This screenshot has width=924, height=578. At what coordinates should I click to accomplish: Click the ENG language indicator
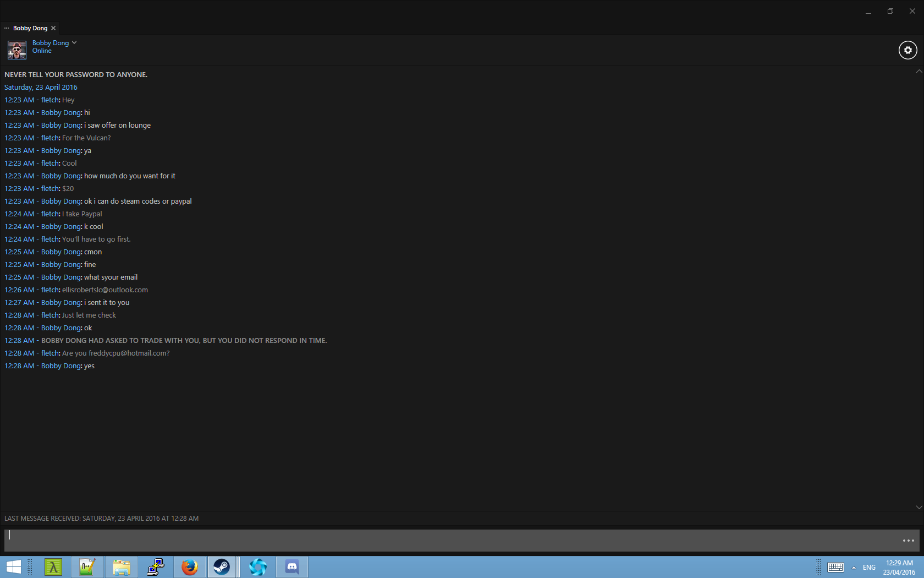(869, 568)
